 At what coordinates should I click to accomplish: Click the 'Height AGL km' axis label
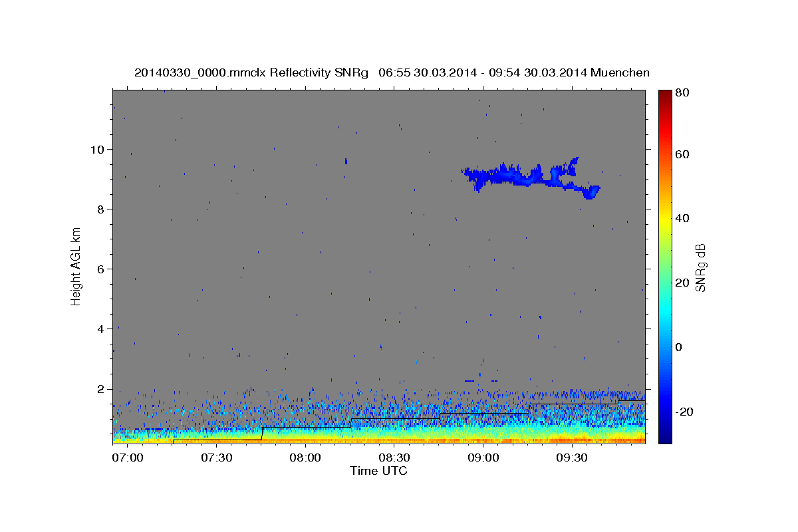(76, 266)
